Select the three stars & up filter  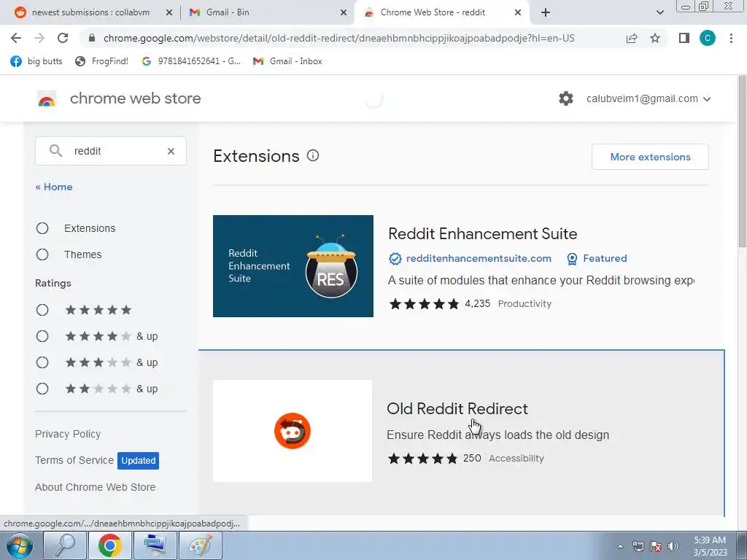tap(42, 362)
